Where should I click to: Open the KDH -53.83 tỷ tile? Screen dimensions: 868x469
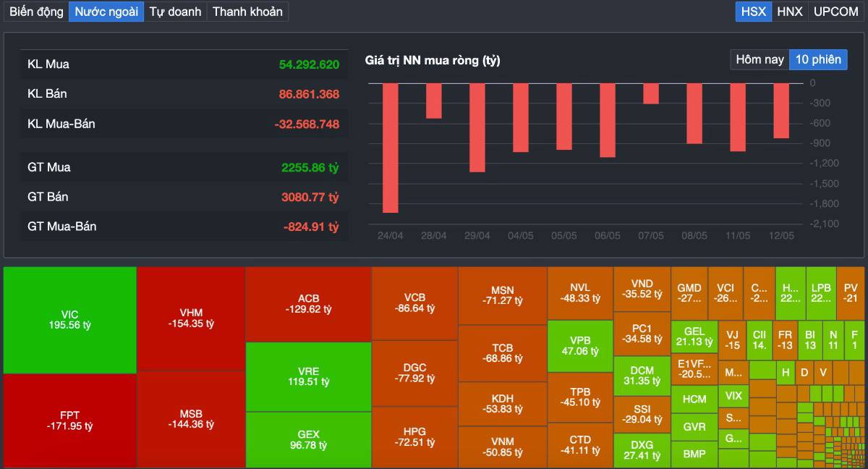(x=503, y=404)
